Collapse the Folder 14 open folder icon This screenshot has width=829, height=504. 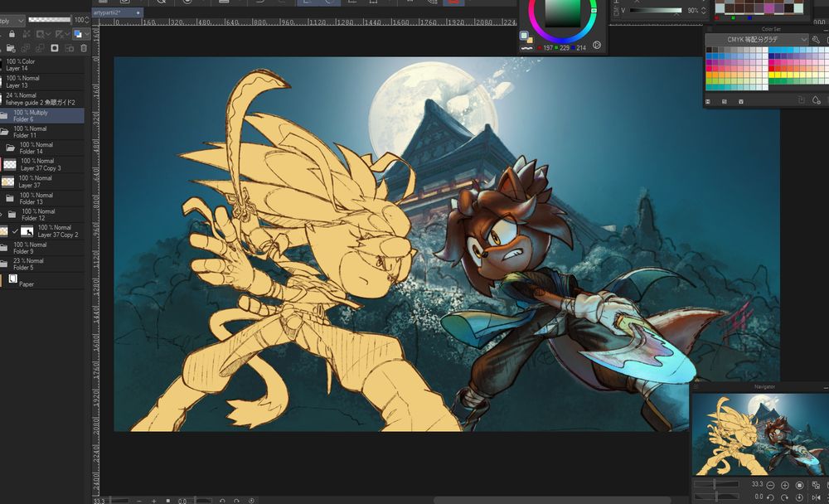10,148
